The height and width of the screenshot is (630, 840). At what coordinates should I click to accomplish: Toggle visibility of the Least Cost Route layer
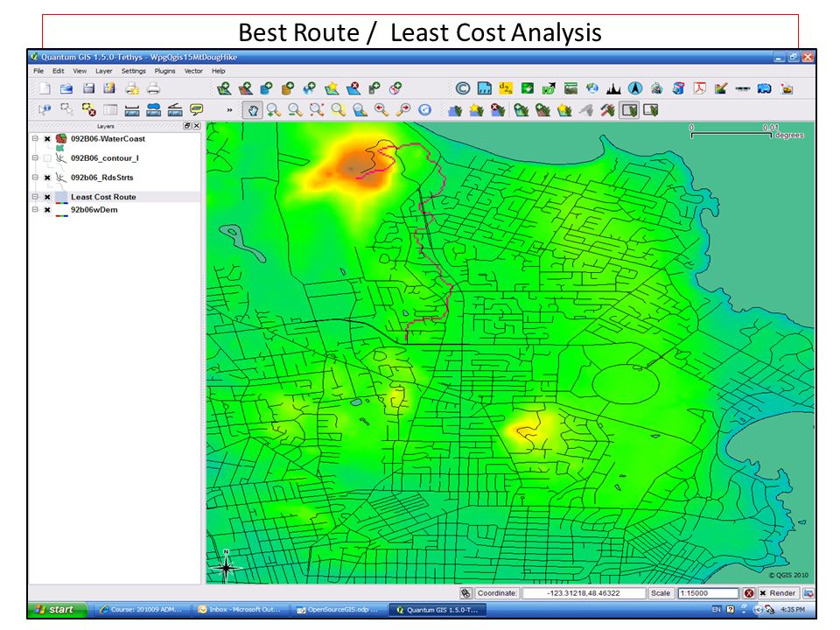point(47,197)
